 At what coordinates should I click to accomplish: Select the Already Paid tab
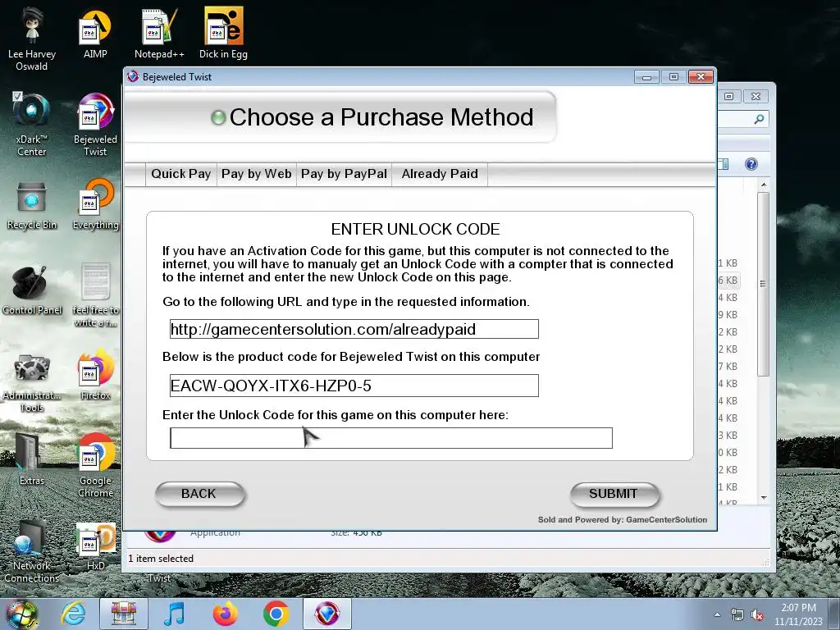[440, 174]
